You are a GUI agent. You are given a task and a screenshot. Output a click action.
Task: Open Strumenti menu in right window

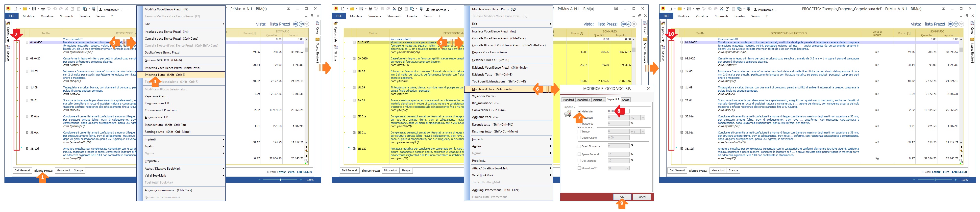(721, 16)
